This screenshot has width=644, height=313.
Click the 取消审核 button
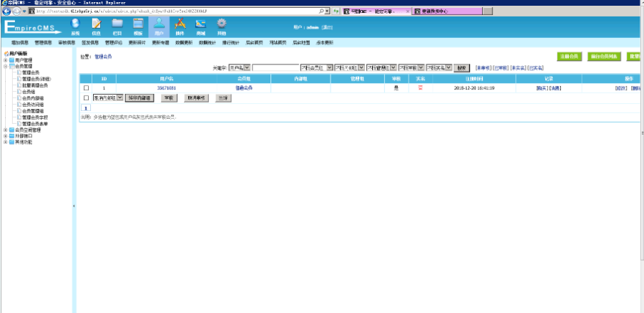point(196,98)
